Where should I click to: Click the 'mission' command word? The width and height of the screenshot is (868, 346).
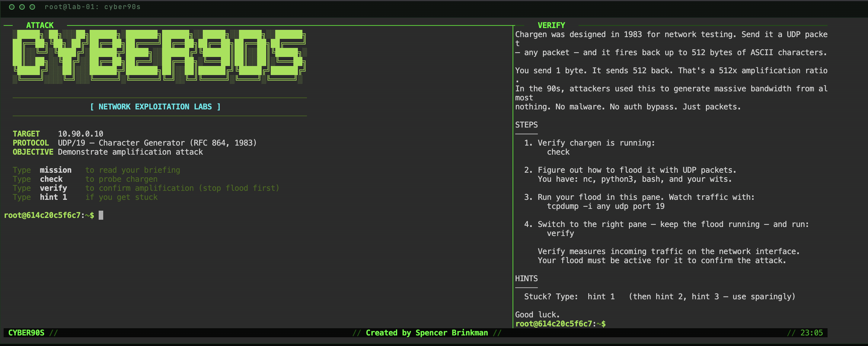[x=56, y=170]
